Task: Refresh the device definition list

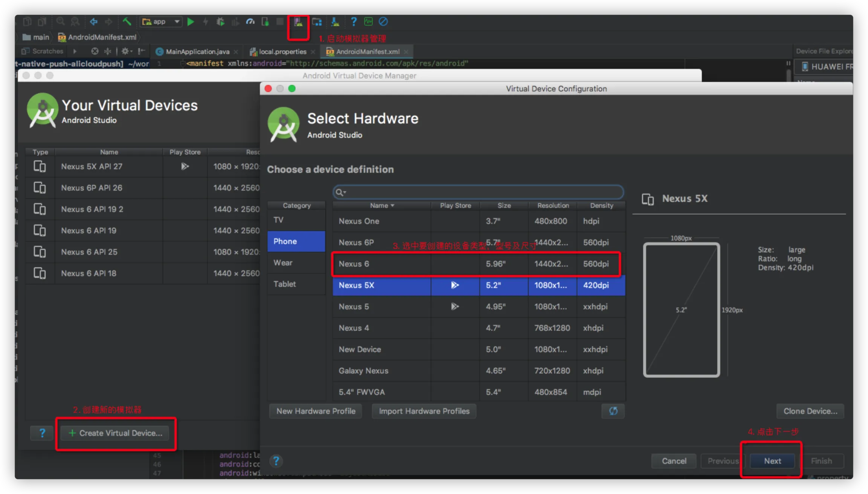Action: point(613,411)
